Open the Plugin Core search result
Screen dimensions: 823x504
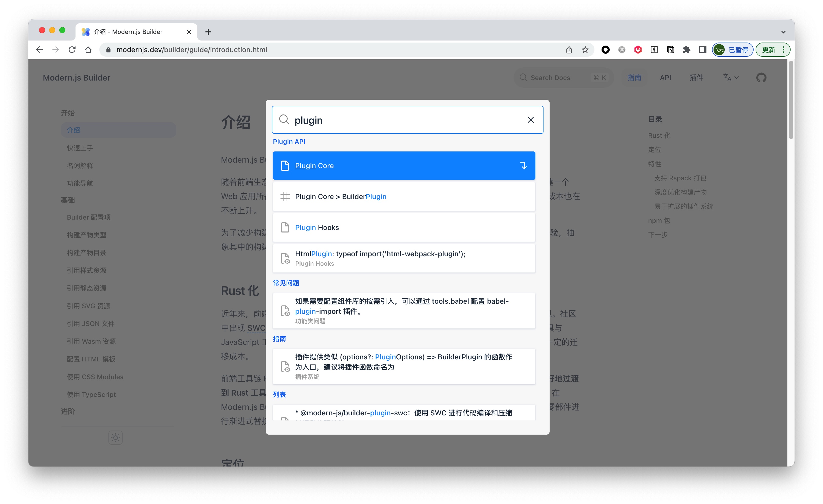click(404, 166)
